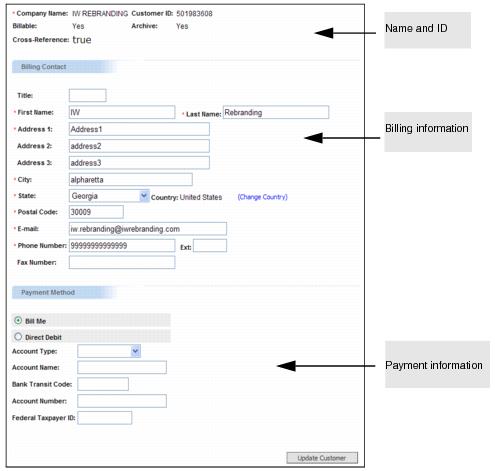Click the Last Name field containing Rebranding
The height and width of the screenshot is (471, 495).
(276, 112)
